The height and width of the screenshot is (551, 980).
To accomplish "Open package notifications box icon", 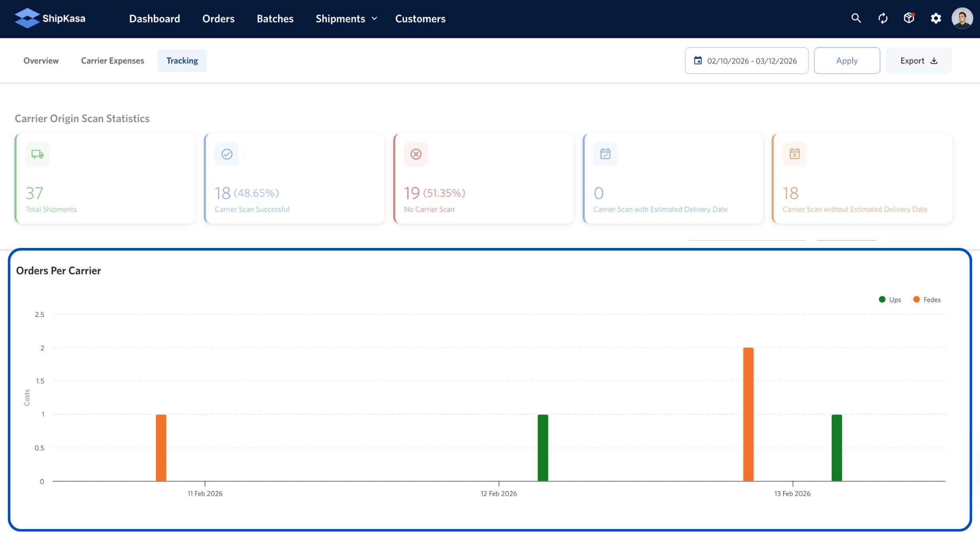I will tap(909, 18).
